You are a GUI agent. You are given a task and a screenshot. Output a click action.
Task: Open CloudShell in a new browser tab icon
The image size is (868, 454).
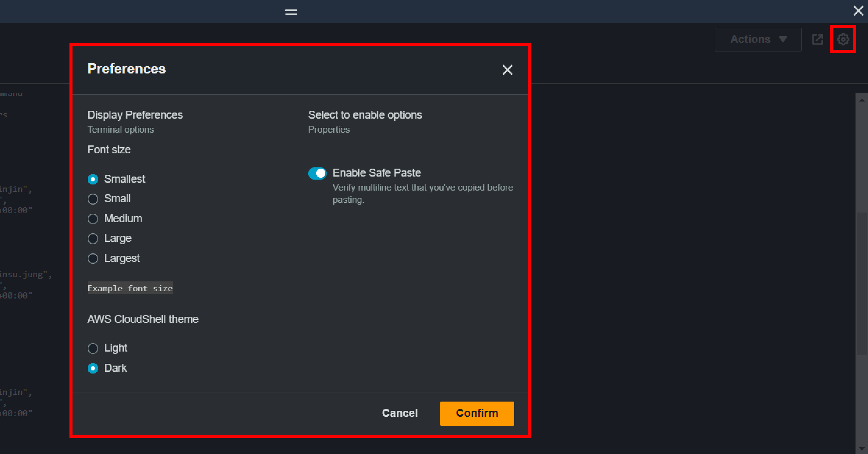click(x=817, y=39)
